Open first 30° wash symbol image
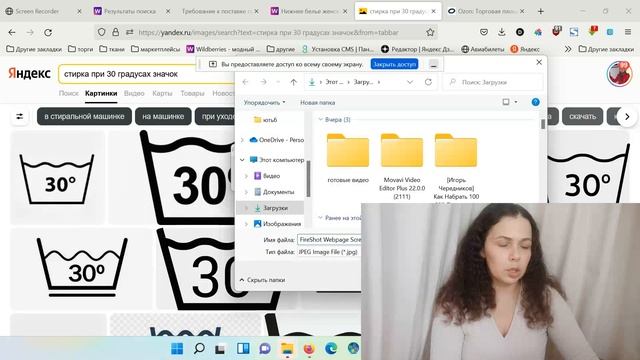This screenshot has width=640, height=360. 58,178
